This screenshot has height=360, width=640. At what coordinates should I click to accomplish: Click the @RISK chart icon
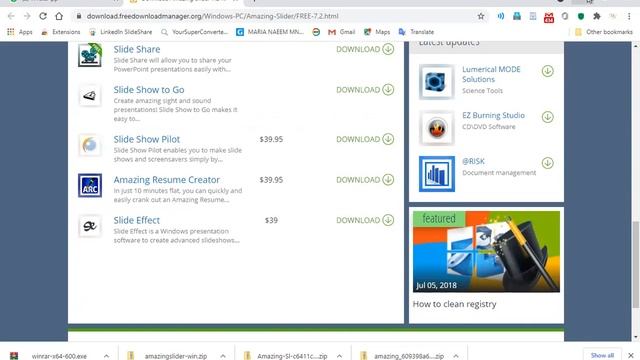pos(437,174)
